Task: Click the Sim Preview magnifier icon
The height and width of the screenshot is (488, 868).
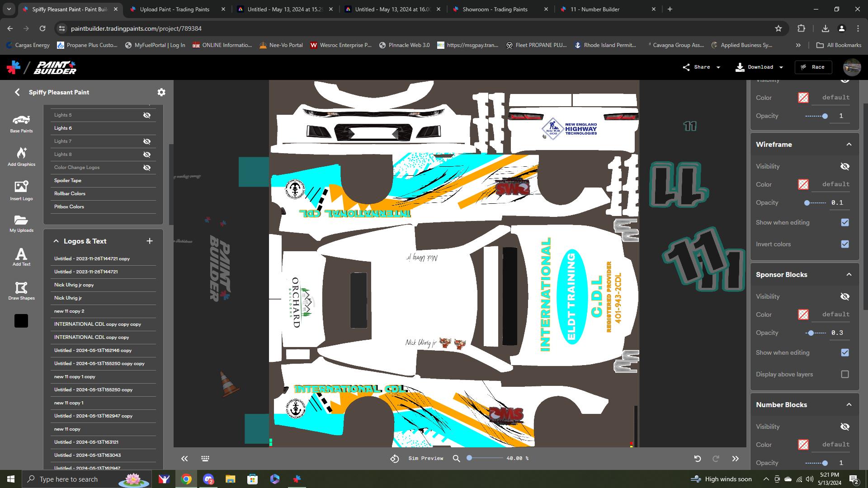Action: (456, 458)
